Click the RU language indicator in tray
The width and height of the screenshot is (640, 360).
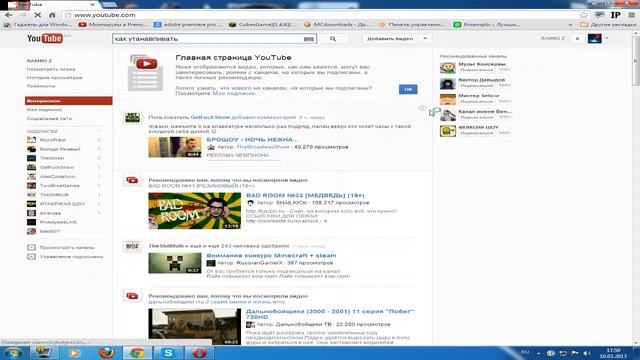(525, 353)
